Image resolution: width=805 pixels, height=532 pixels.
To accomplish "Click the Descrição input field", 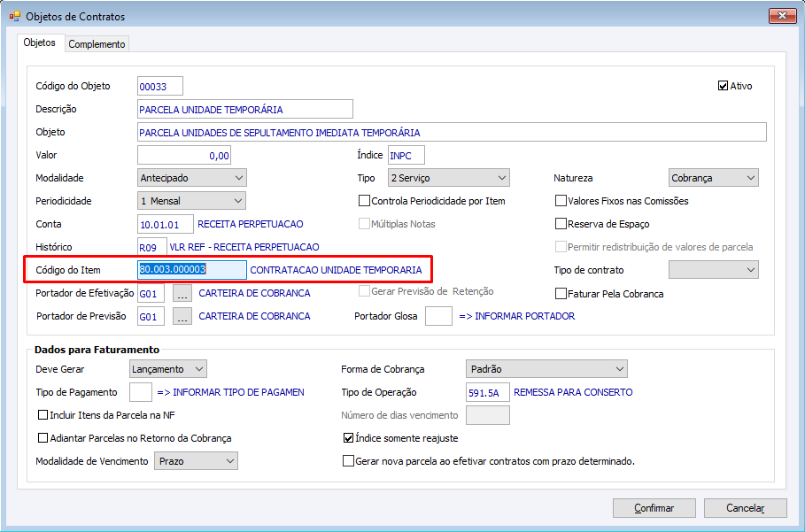I will (245, 109).
